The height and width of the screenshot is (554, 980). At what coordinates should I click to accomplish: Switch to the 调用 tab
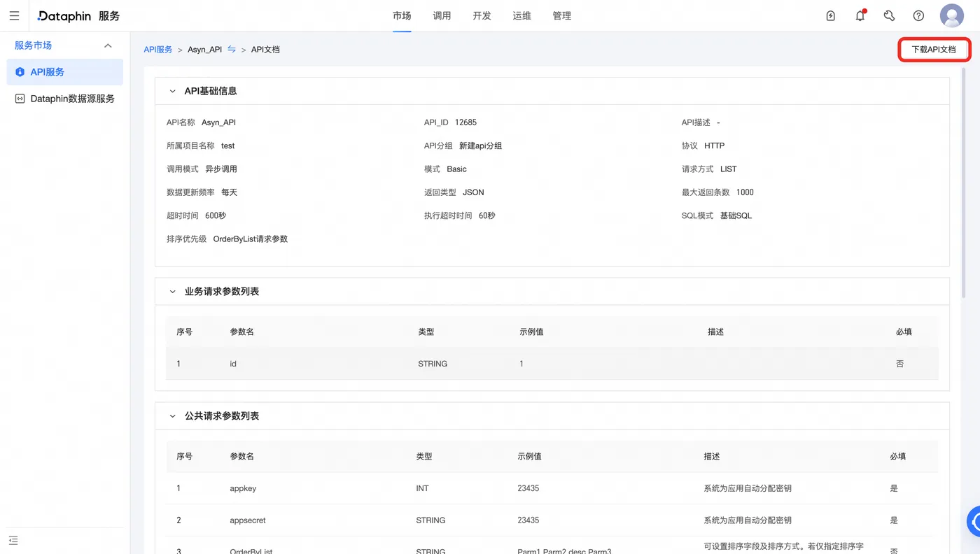pos(442,15)
